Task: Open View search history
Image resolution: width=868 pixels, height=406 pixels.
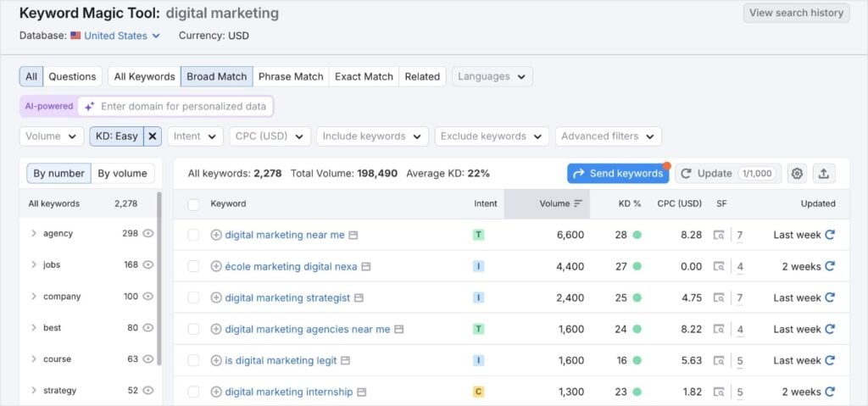Action: point(796,13)
